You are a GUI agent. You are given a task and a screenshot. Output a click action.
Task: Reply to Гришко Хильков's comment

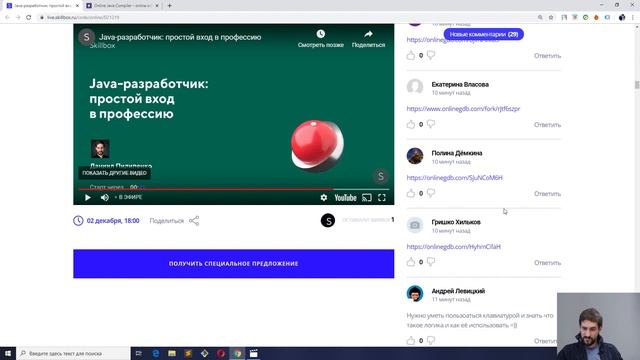click(x=547, y=262)
